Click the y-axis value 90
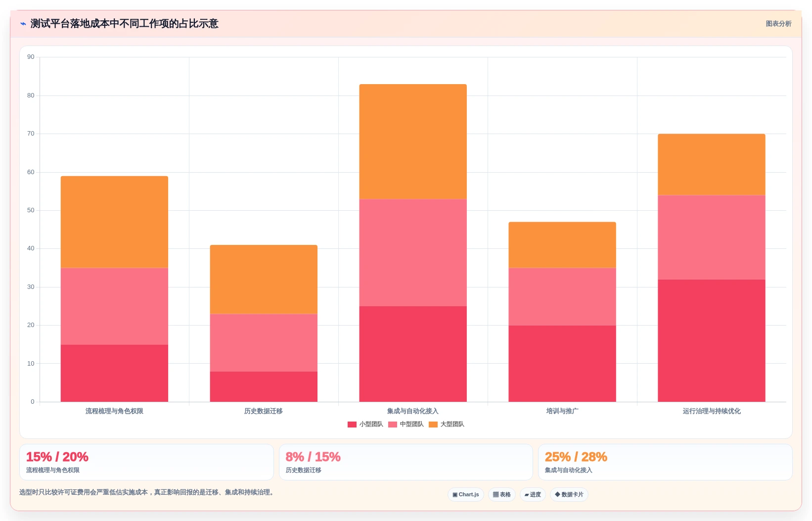The width and height of the screenshot is (812, 521). 31,57
